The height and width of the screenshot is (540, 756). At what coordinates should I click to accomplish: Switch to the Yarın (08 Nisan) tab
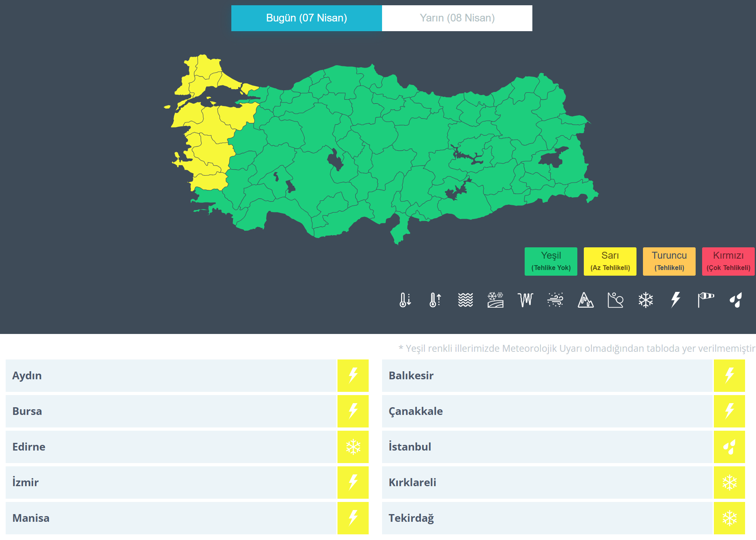click(x=457, y=18)
